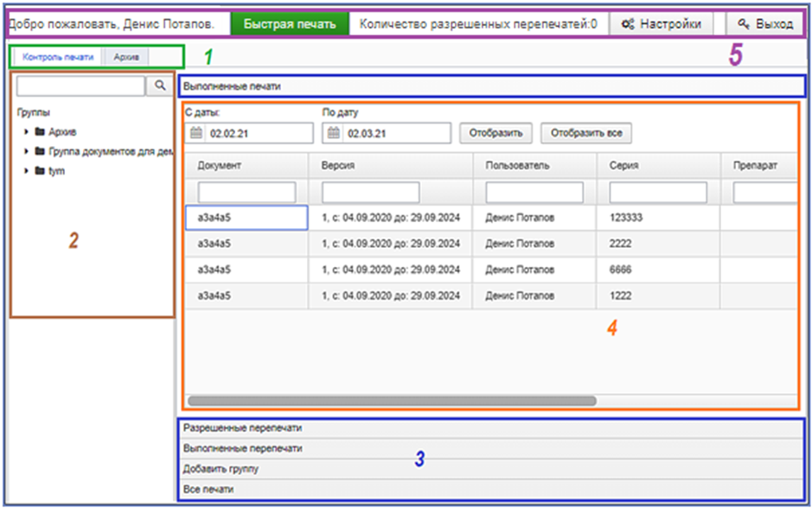The height and width of the screenshot is (508, 812).
Task: Expand the 'Разрешенные перепечати' section
Action: coord(491,429)
